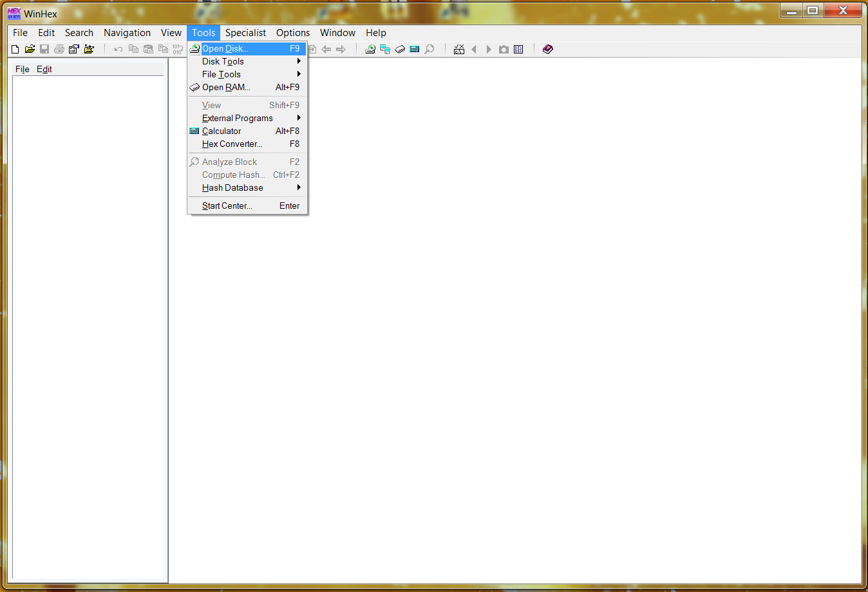Expand the Hash Database submenu
This screenshot has height=592, width=868.
point(248,187)
